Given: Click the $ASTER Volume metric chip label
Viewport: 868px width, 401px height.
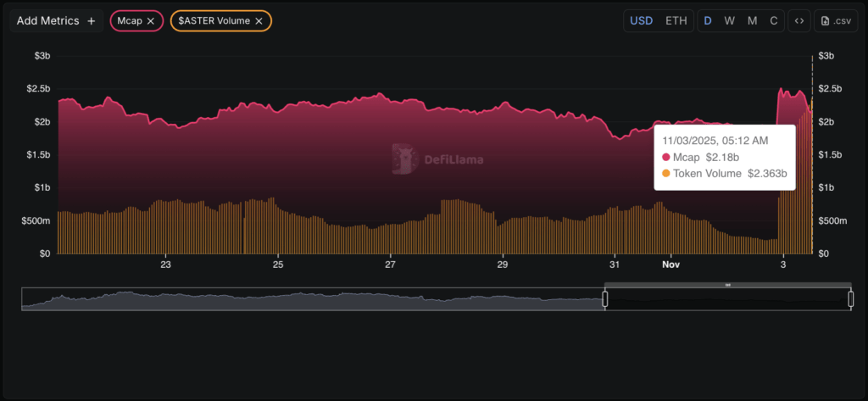Looking at the screenshot, I should pos(214,21).
